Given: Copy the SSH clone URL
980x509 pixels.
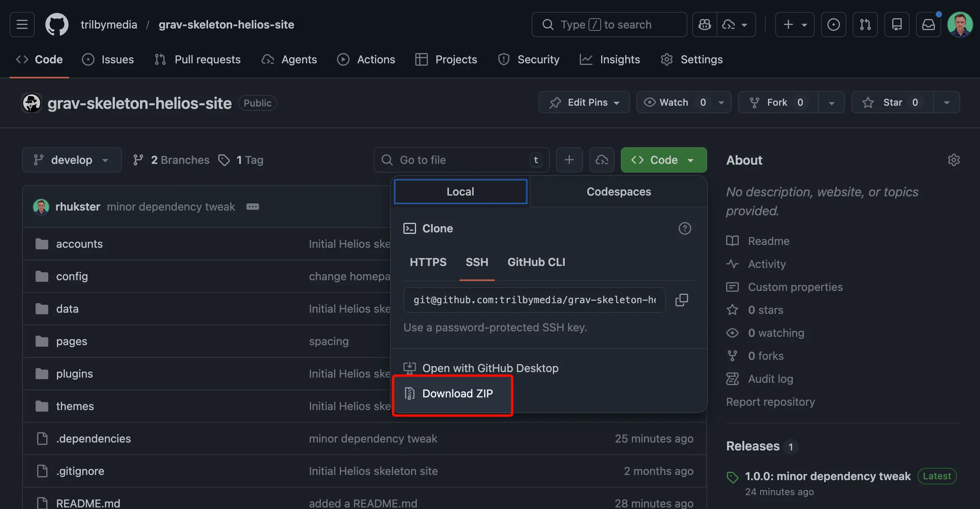Looking at the screenshot, I should pyautogui.click(x=681, y=300).
